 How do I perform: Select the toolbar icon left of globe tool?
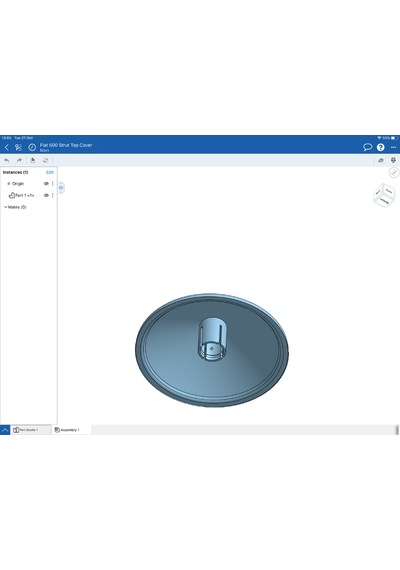[x=381, y=160]
